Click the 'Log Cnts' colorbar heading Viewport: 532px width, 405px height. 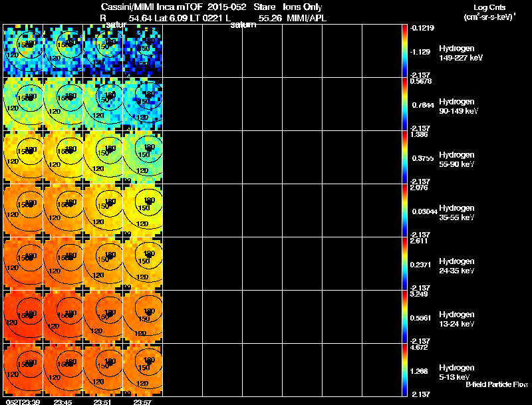[x=489, y=7]
